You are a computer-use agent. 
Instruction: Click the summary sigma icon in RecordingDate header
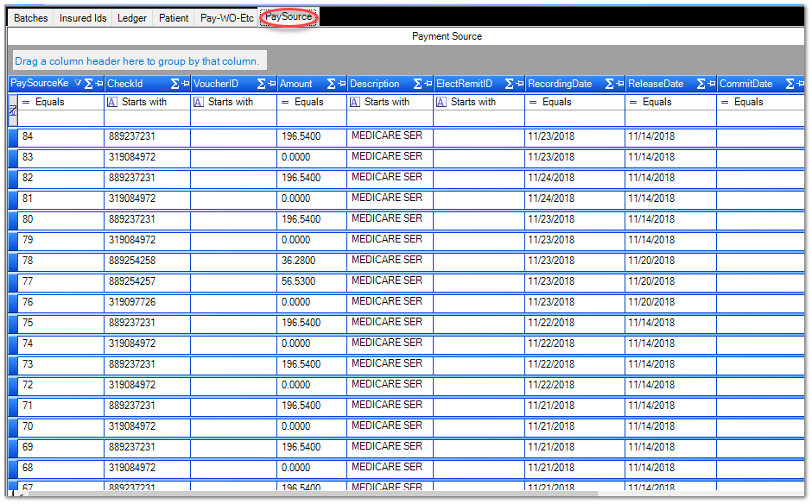point(610,84)
